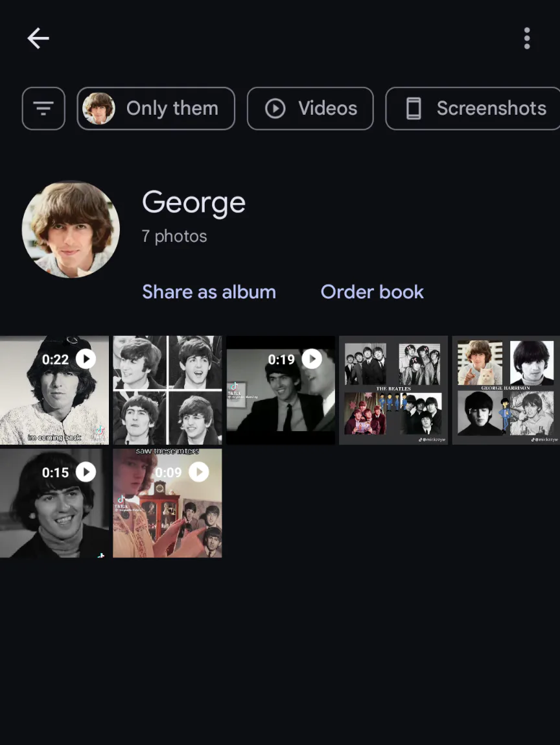560x745 pixels.
Task: Open the filter options icon chip
Action: click(43, 108)
